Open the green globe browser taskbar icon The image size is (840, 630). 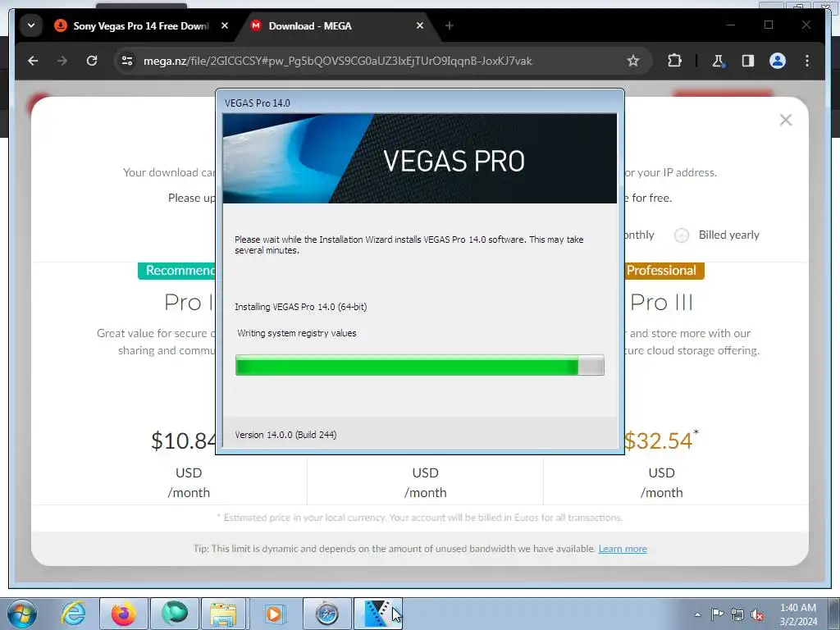pyautogui.click(x=175, y=614)
